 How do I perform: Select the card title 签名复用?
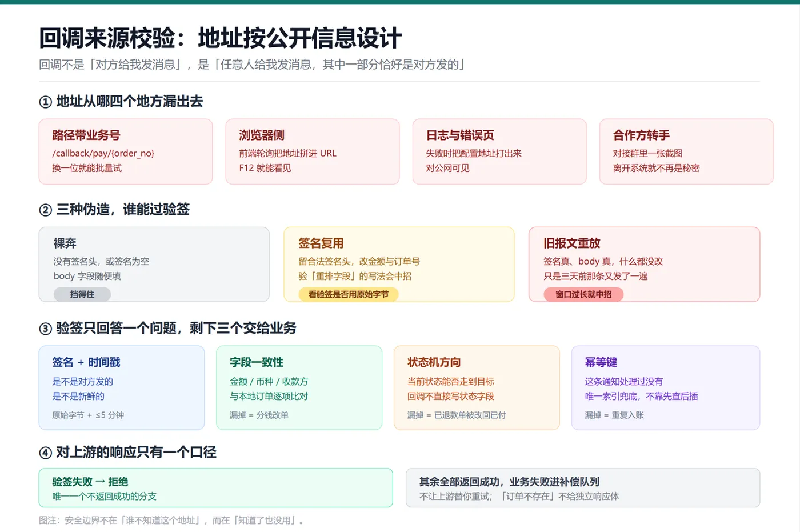coord(321,243)
